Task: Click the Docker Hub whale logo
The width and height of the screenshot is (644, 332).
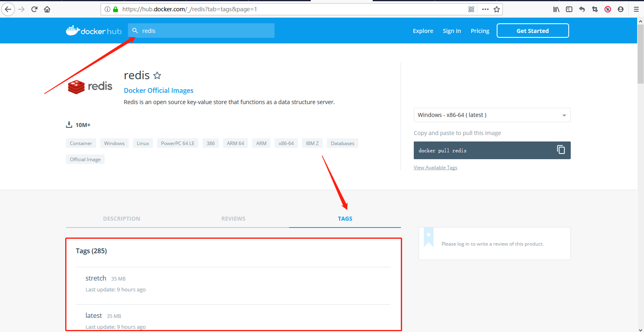Action: (94, 31)
